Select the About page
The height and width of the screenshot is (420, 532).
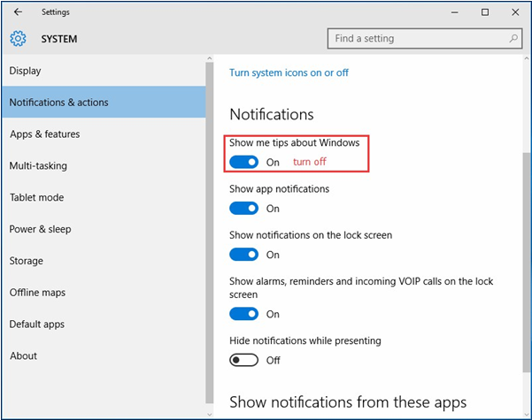[x=104, y=356]
